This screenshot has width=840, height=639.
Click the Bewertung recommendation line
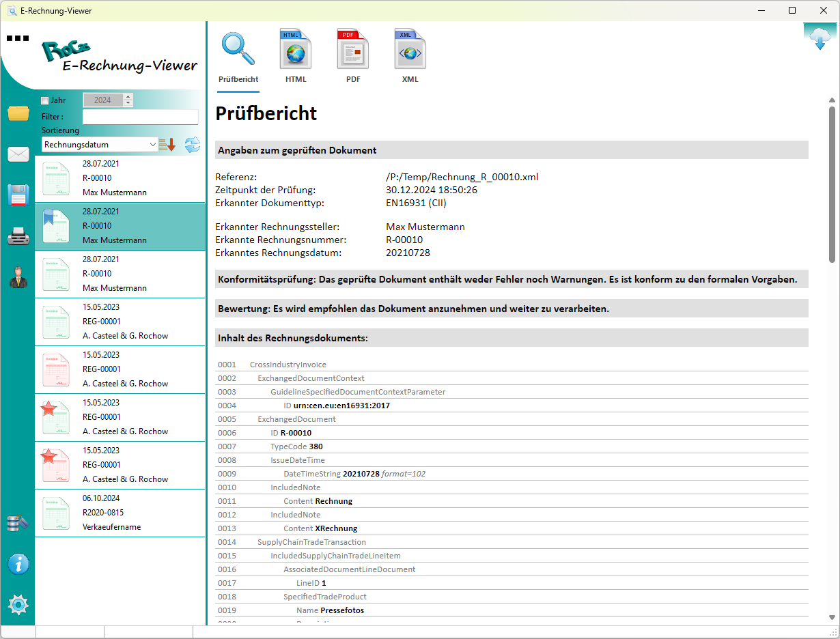512,309
